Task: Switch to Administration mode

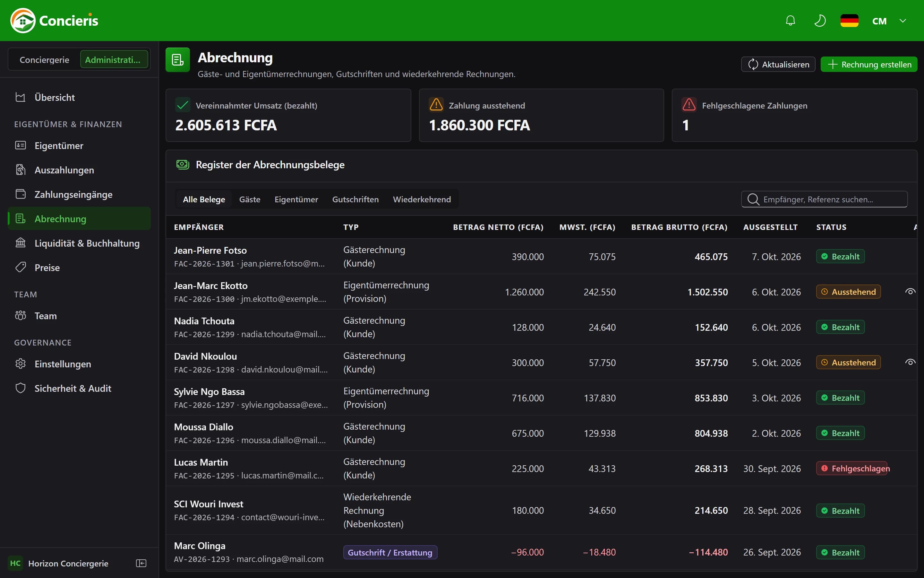Action: click(114, 60)
